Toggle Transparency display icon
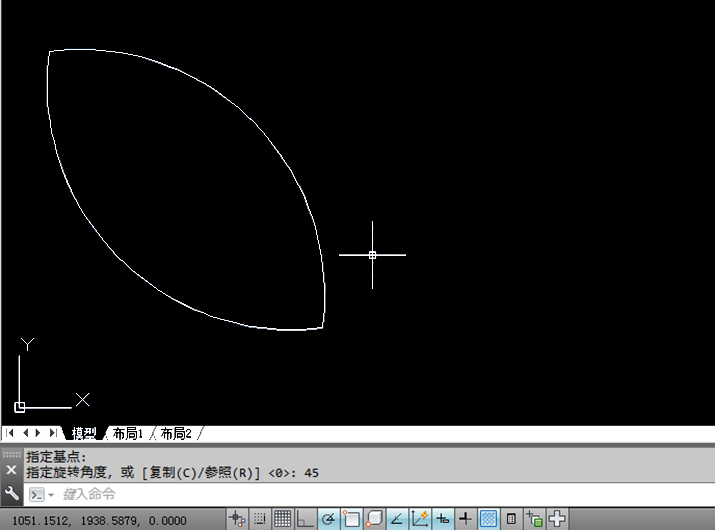This screenshot has width=715, height=530. point(488,519)
